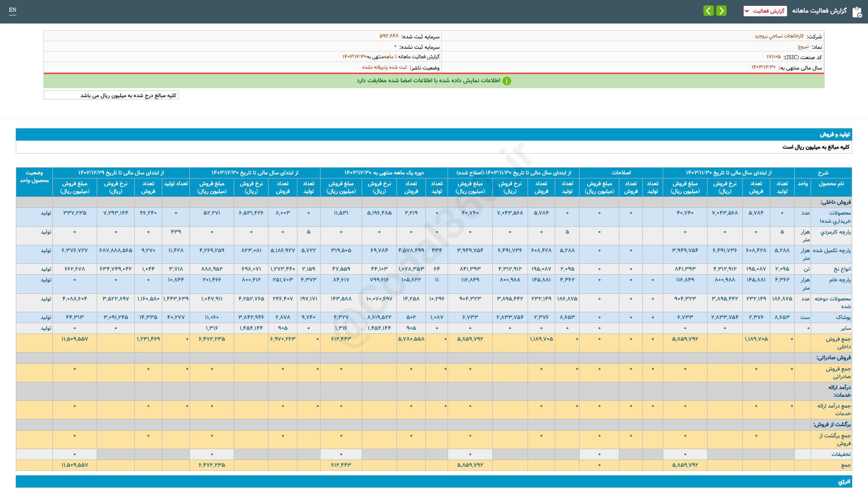Click the 'درآمد ارائه خدمات:' section row
Viewport: 868px width, 488px height.
click(x=434, y=391)
